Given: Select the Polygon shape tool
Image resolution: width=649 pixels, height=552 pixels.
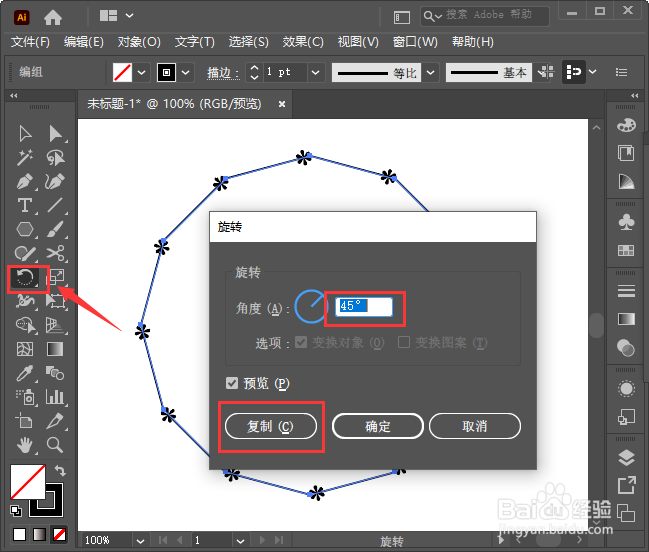Looking at the screenshot, I should (x=25, y=229).
